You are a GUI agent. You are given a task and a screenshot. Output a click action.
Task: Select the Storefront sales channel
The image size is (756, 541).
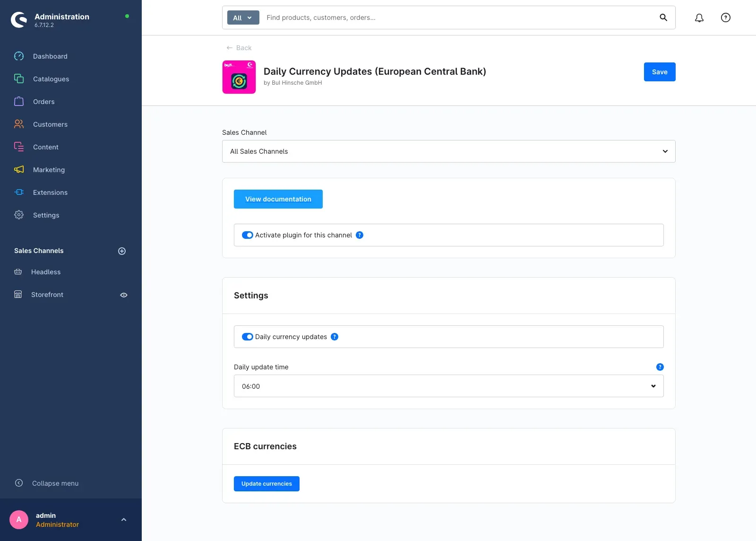point(47,295)
